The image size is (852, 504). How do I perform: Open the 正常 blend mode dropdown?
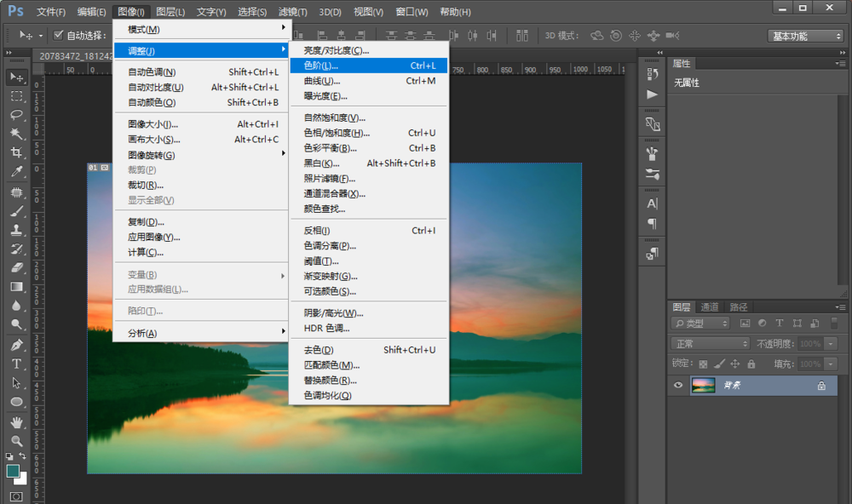point(710,343)
